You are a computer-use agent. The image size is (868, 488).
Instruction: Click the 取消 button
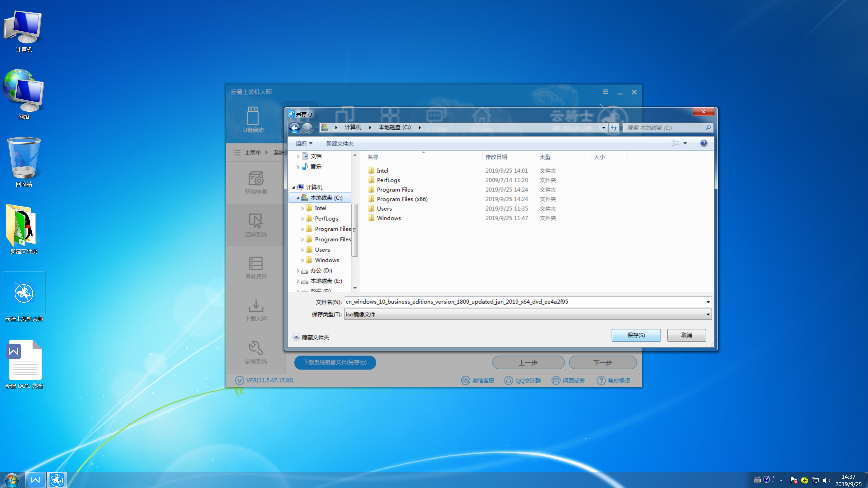click(686, 335)
